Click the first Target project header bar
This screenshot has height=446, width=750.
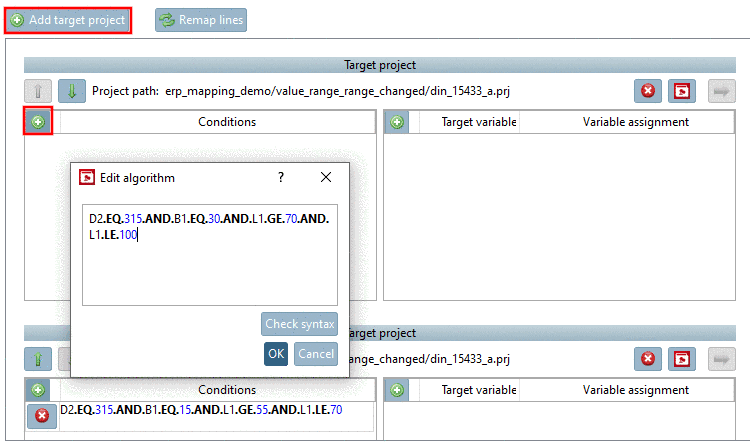pos(380,65)
